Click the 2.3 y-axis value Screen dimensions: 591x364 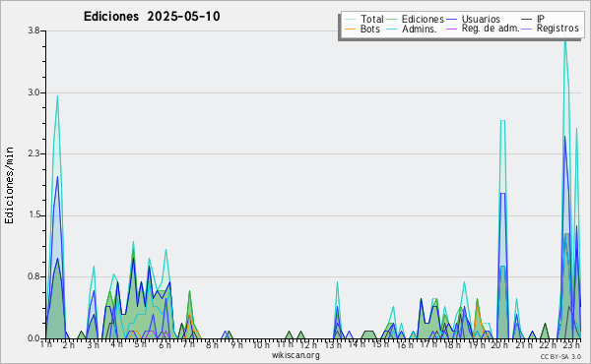(x=34, y=153)
